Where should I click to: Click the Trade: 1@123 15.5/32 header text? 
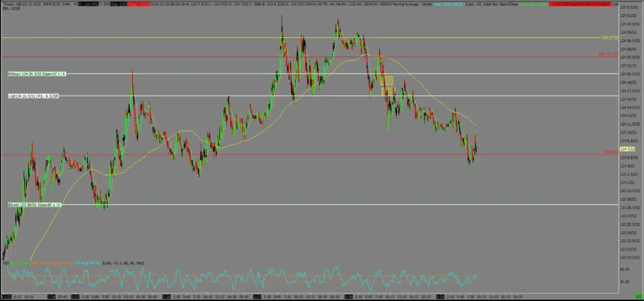[x=22, y=4]
